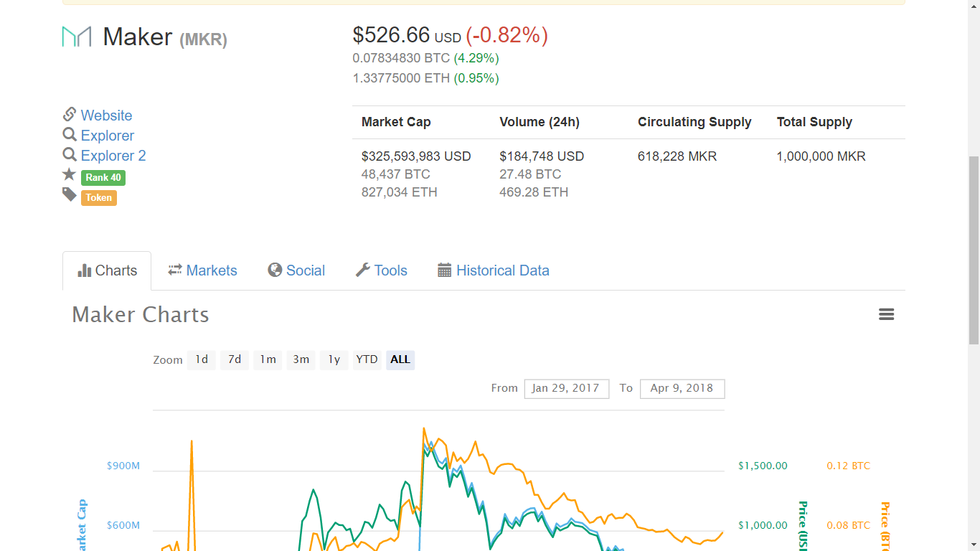
Task: Click the tag icon beside Token
Action: click(69, 194)
